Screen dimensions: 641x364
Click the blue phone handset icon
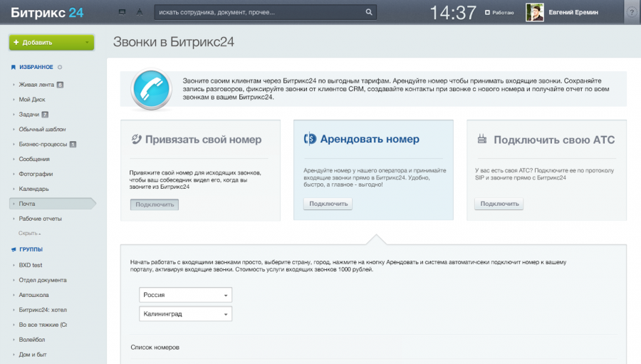tap(151, 89)
